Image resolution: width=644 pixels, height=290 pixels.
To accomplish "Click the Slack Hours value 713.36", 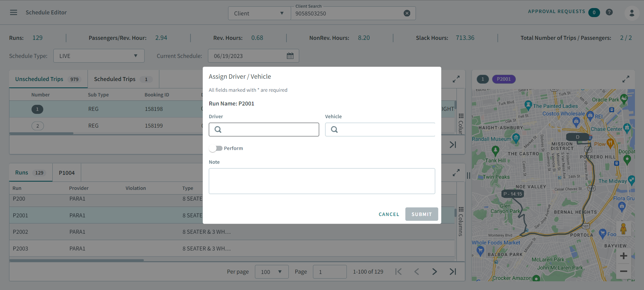I will (465, 38).
